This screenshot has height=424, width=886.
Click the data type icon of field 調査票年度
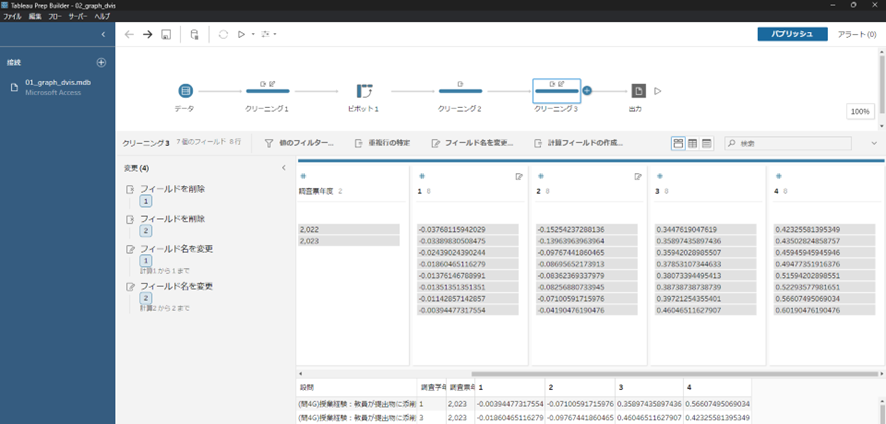(x=303, y=176)
